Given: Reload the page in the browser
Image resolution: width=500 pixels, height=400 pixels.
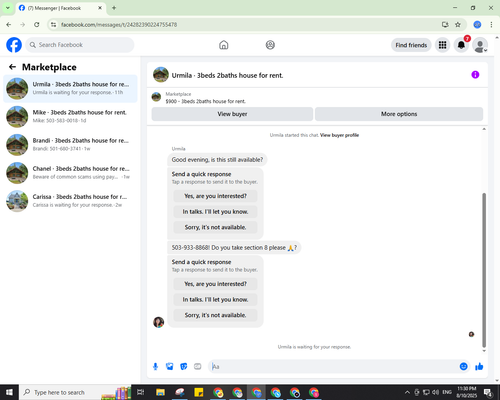Looking at the screenshot, I should pyautogui.click(x=37, y=25).
